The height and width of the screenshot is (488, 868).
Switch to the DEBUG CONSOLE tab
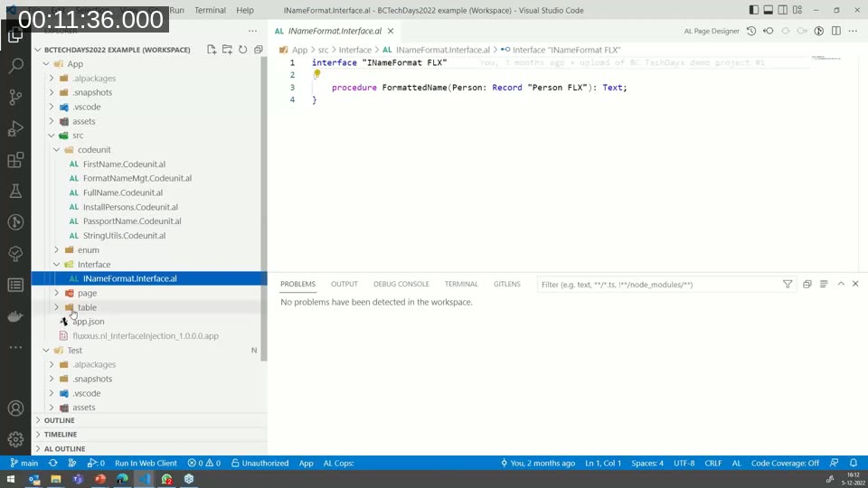click(x=401, y=284)
